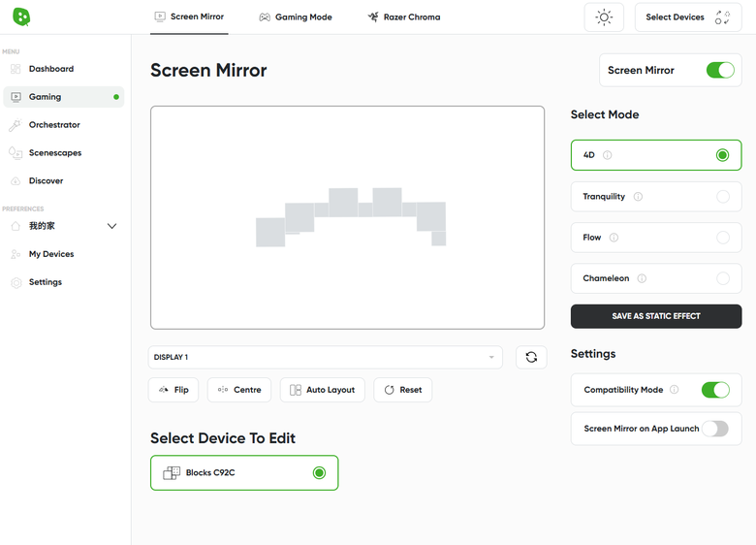Click the Settings gear icon in sidebar
The height and width of the screenshot is (545, 756).
click(16, 282)
